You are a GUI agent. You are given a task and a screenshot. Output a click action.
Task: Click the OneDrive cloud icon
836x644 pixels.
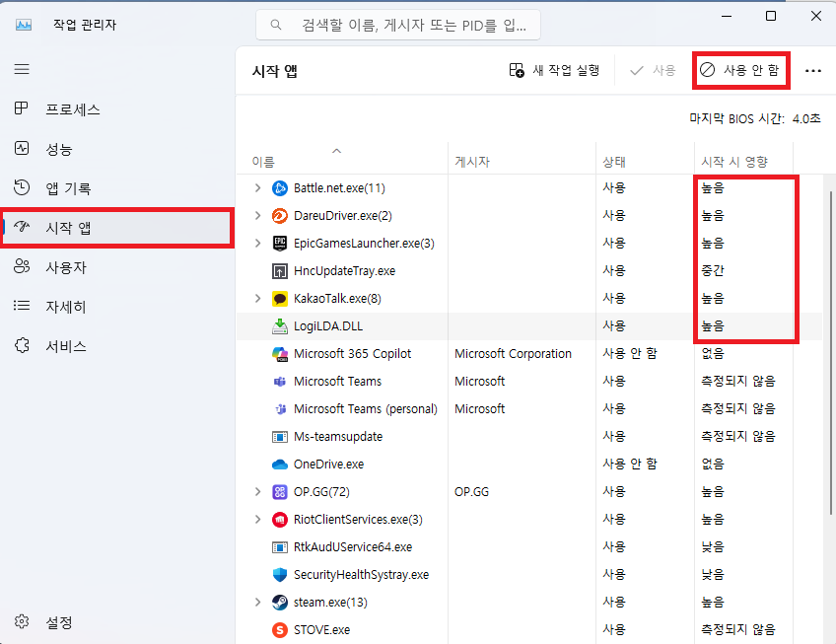click(x=280, y=465)
